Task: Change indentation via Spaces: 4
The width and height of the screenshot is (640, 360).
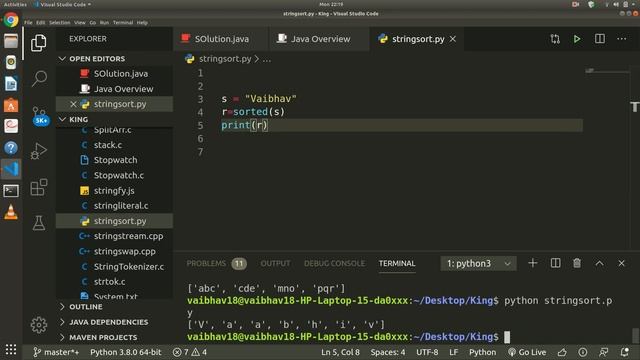Action: pos(388,352)
